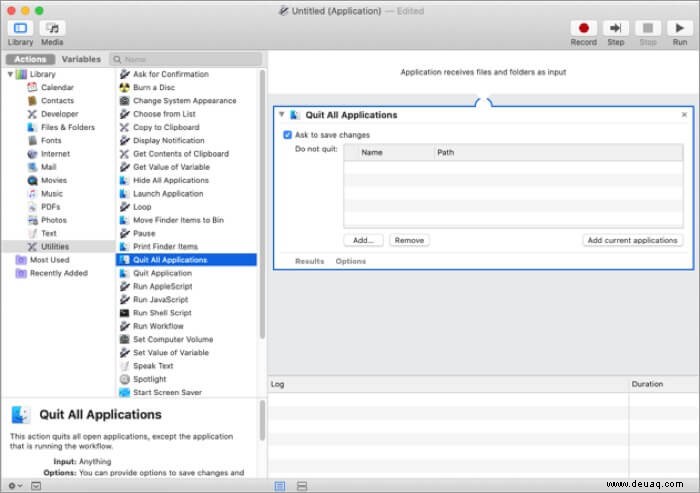This screenshot has width=700, height=493.
Task: Click the Remove button
Action: 409,240
